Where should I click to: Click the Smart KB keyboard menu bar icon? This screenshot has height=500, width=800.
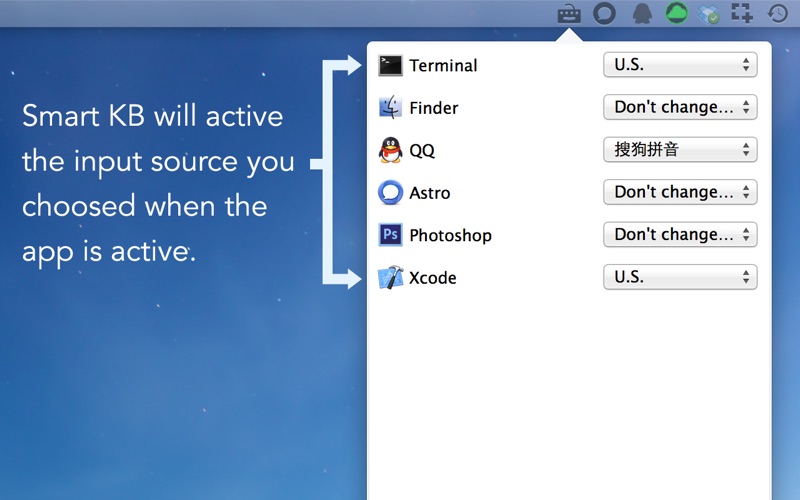[569, 13]
